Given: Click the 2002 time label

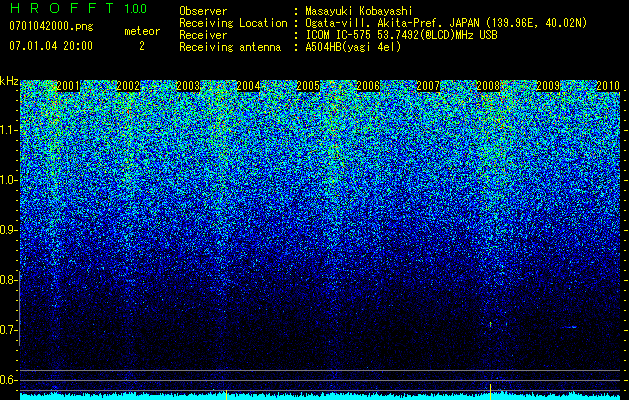Looking at the screenshot, I should click(x=128, y=86).
